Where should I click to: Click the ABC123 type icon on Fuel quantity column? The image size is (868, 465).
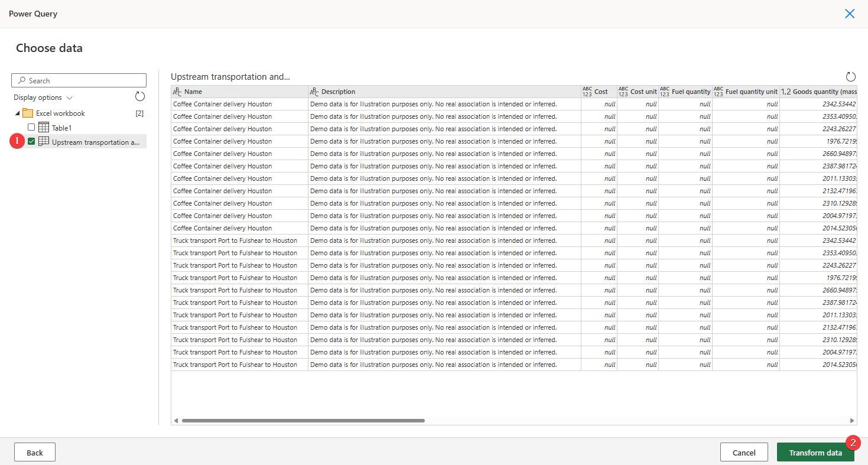(x=665, y=92)
